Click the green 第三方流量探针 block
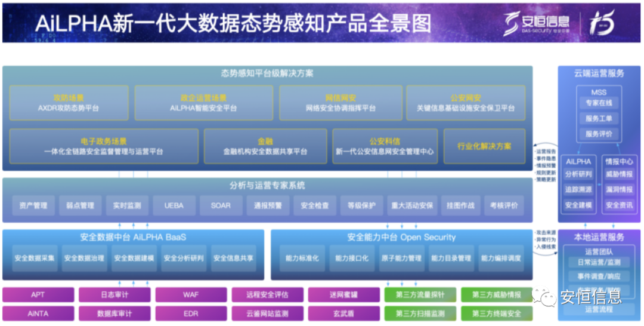This screenshot has width=644, height=326. point(420,295)
